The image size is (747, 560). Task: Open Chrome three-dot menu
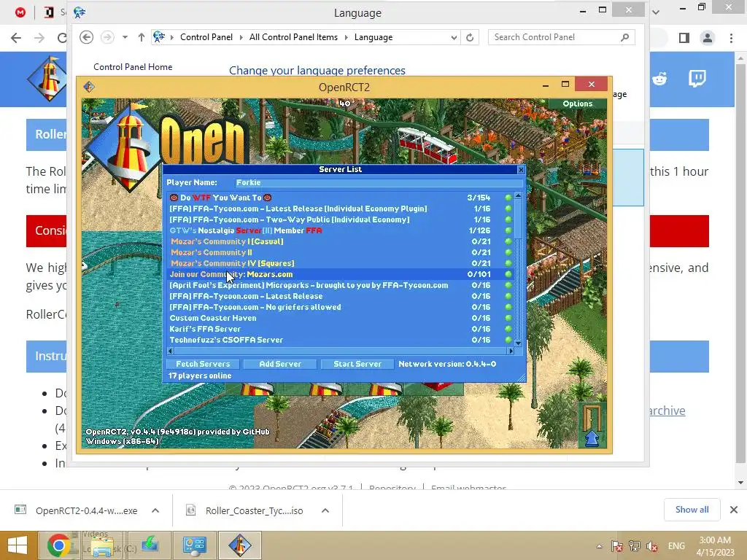tap(731, 38)
